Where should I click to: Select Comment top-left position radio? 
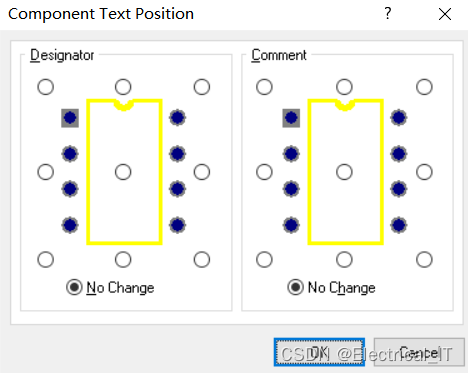[264, 87]
